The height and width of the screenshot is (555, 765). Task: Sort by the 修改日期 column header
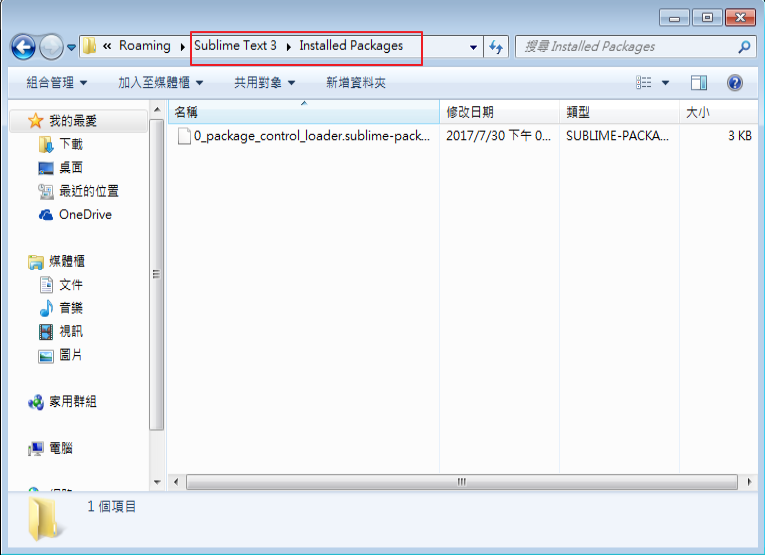pos(499,112)
